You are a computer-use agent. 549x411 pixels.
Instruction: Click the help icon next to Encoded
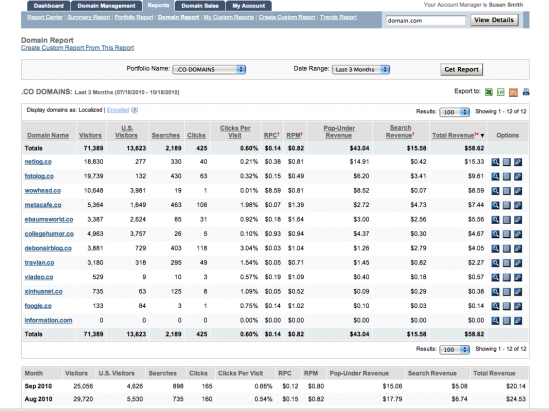pyautogui.click(x=134, y=110)
